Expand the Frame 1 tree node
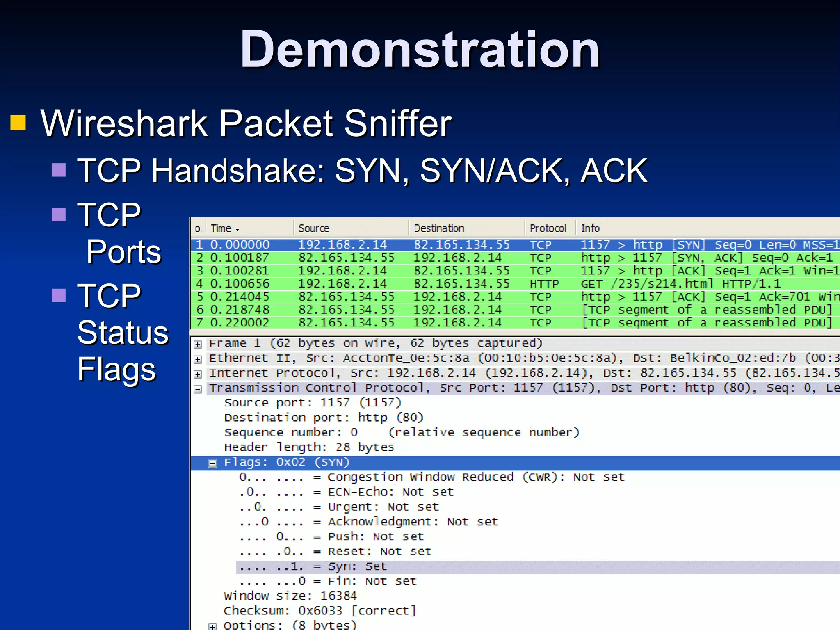 (198, 344)
